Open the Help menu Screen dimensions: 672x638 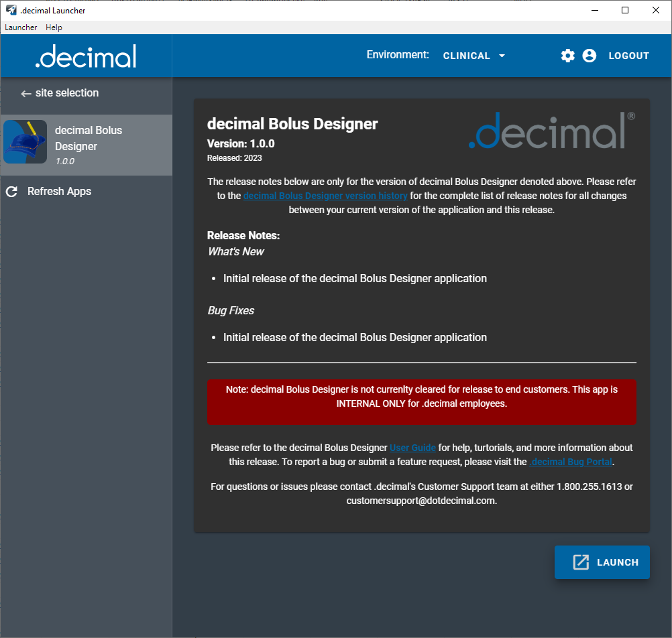(x=54, y=27)
